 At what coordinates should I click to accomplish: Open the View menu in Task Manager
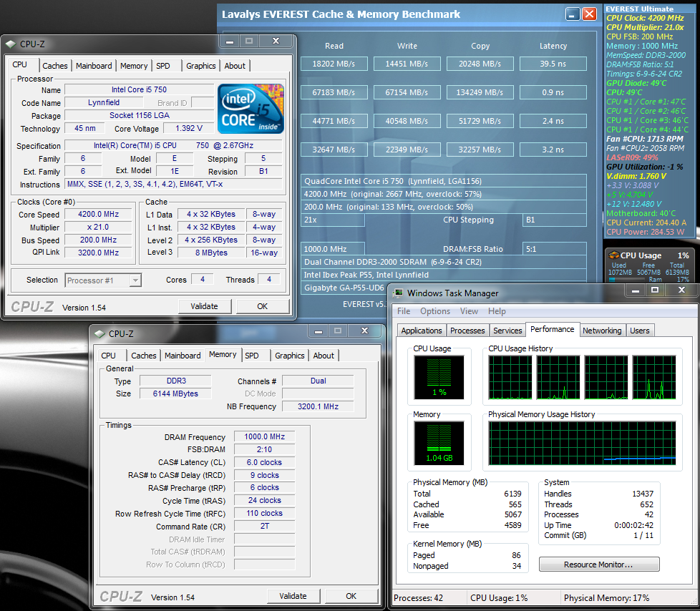tap(469, 311)
